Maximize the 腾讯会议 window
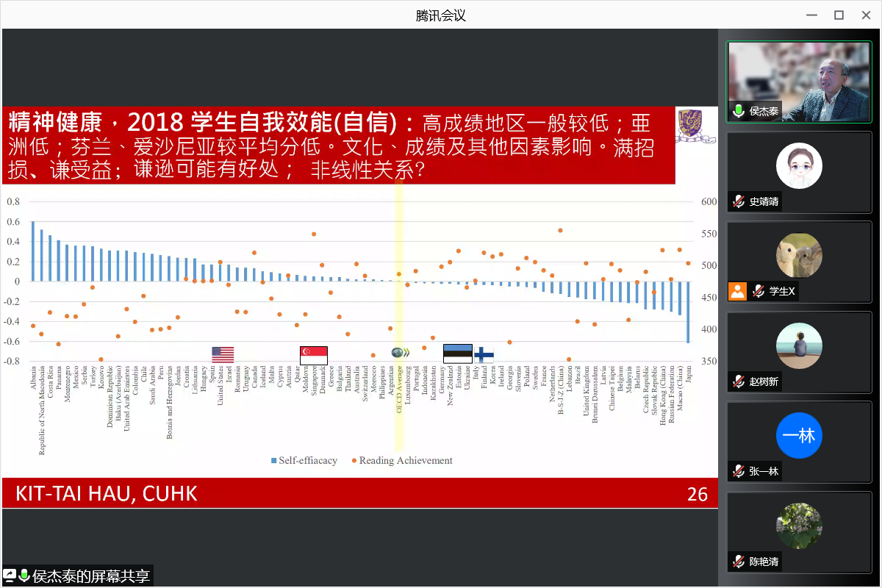882x588 pixels. coord(839,15)
